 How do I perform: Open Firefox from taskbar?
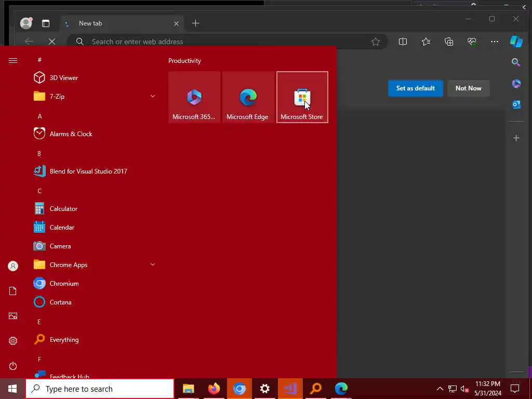(214, 389)
